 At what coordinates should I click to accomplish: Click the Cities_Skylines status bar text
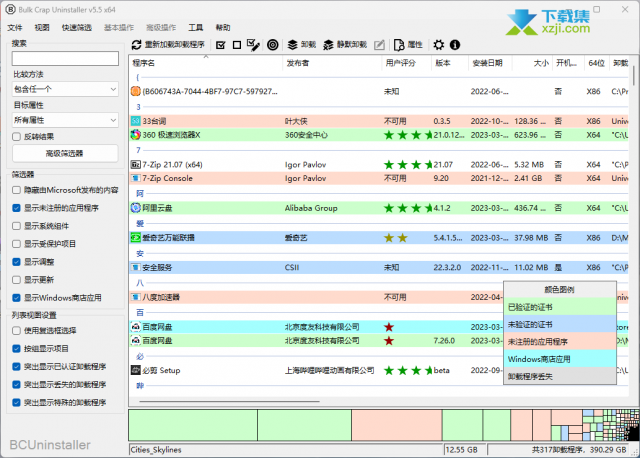(156, 449)
